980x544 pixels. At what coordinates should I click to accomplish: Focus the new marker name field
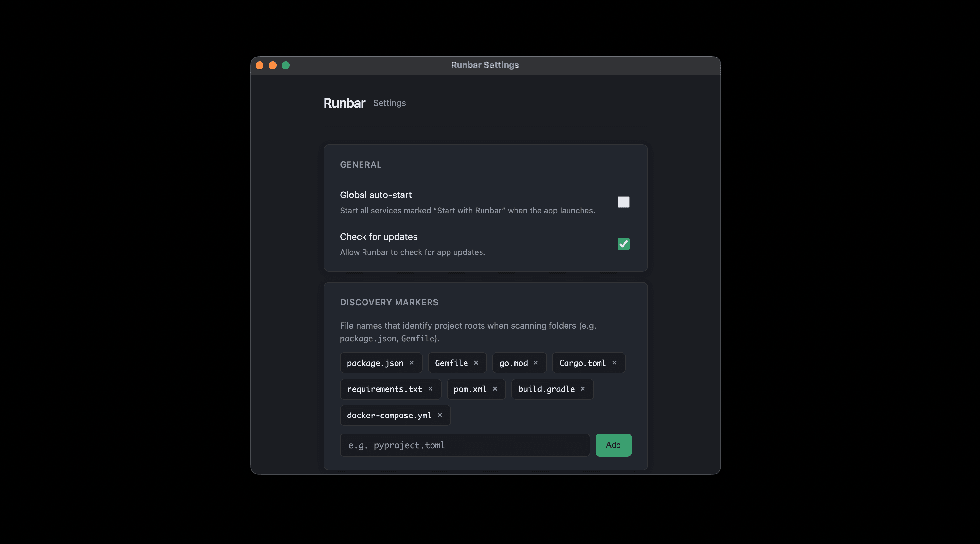(x=465, y=445)
